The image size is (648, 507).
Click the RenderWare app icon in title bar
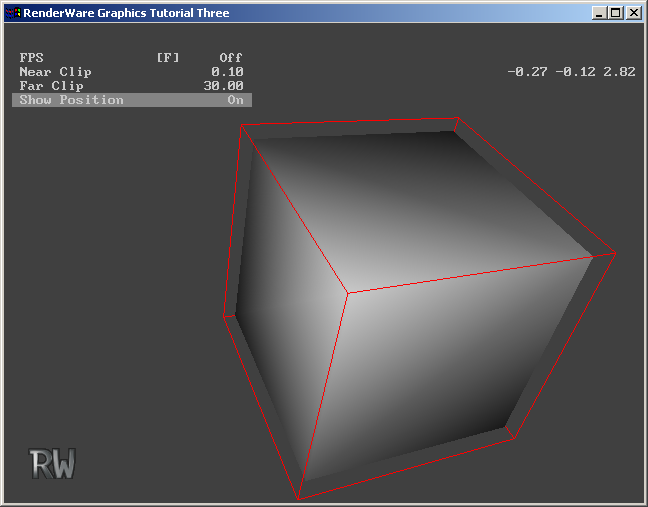tap(12, 13)
